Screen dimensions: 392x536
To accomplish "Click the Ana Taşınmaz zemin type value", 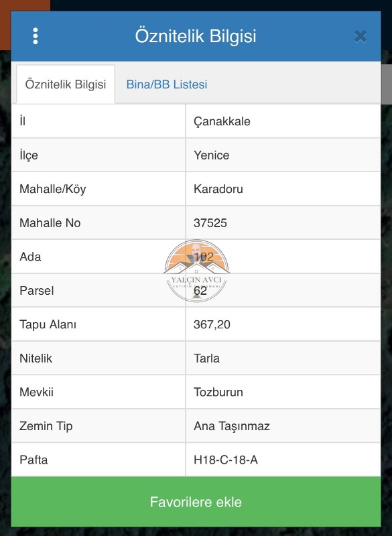I will (x=232, y=426).
